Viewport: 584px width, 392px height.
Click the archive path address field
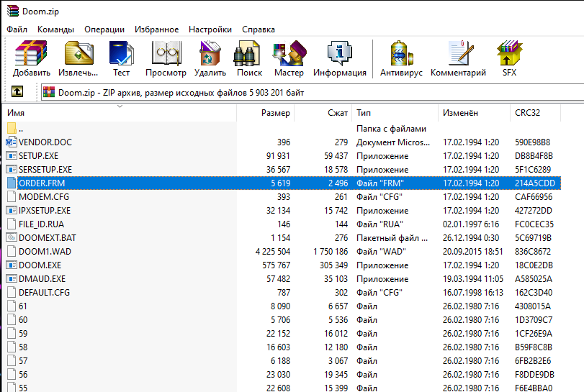288,92
